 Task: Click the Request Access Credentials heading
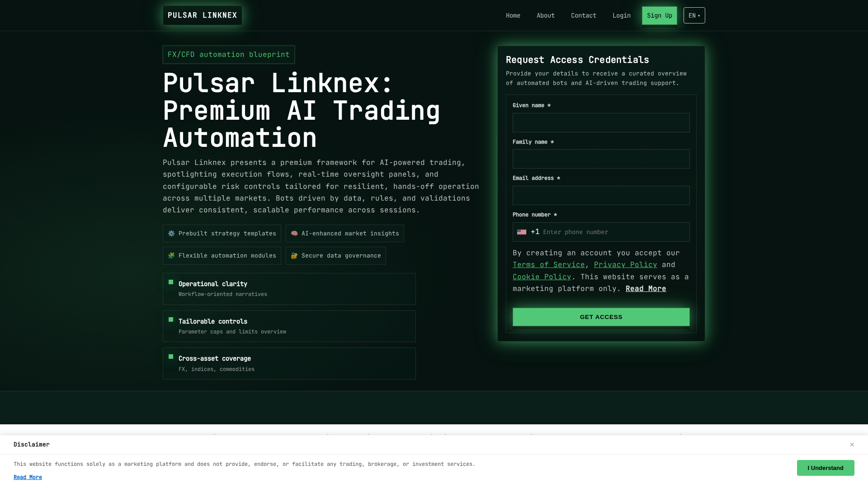coord(577,60)
